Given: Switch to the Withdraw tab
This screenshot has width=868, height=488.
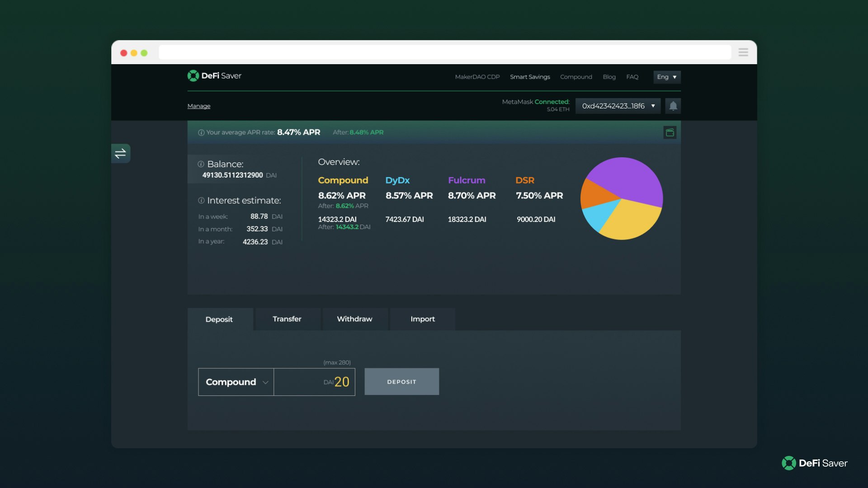Looking at the screenshot, I should [354, 319].
